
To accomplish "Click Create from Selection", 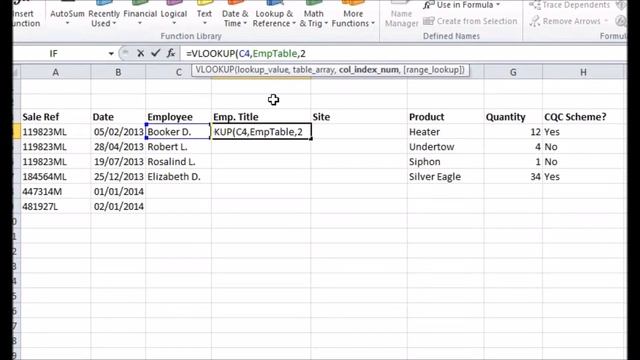I will [x=470, y=21].
